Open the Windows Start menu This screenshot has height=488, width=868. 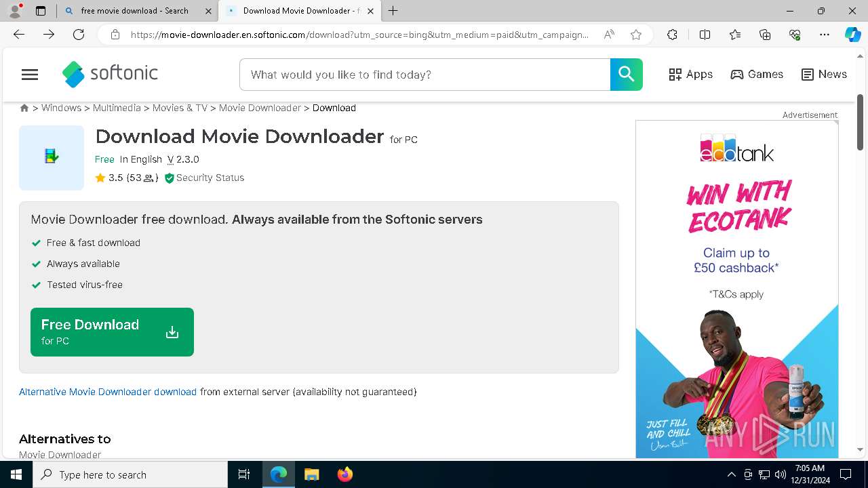coord(16,474)
